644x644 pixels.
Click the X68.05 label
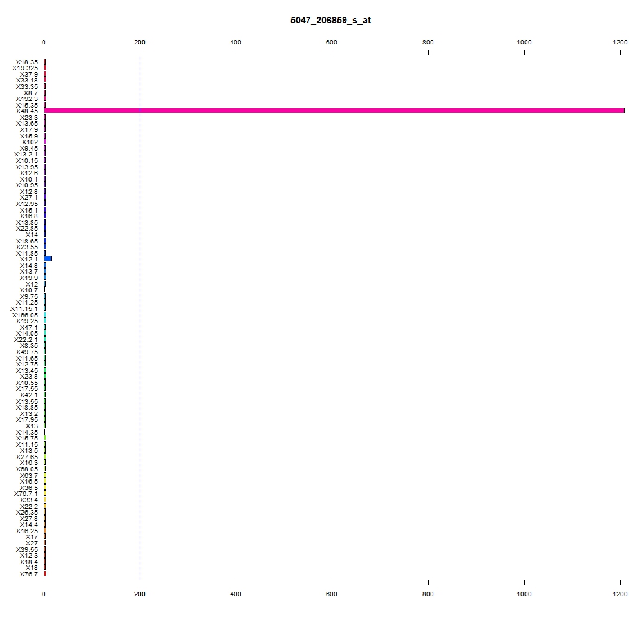[26, 469]
